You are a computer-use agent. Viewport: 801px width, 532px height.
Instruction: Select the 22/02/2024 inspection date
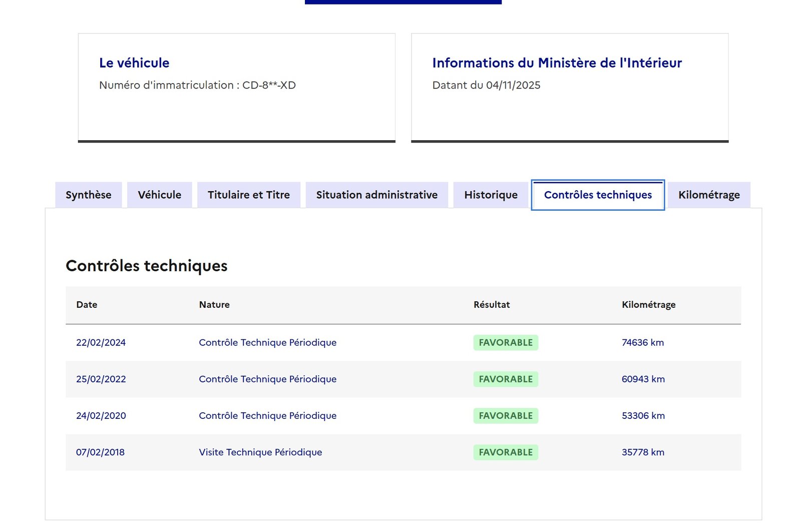101,343
